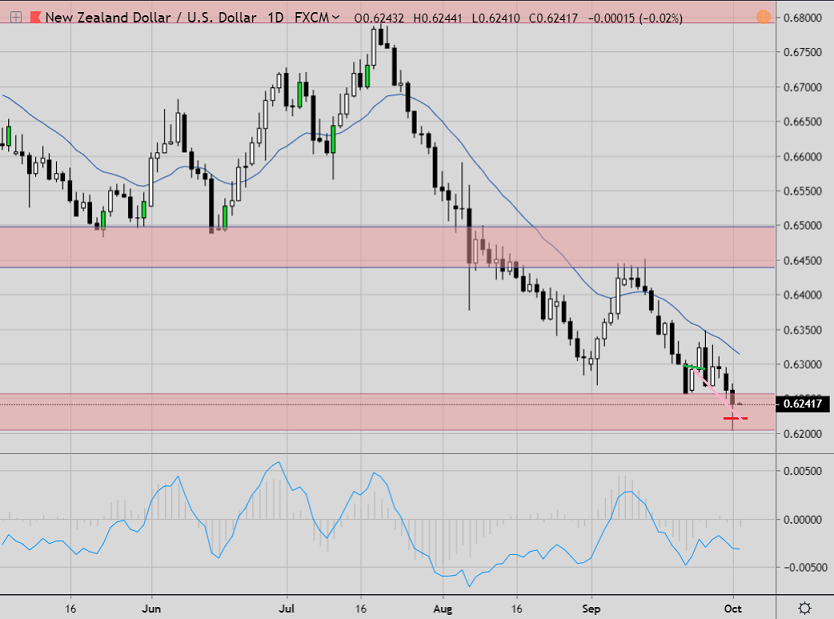This screenshot has width=834, height=619.
Task: Click the 16 date label before Jun
Action: [x=71, y=609]
